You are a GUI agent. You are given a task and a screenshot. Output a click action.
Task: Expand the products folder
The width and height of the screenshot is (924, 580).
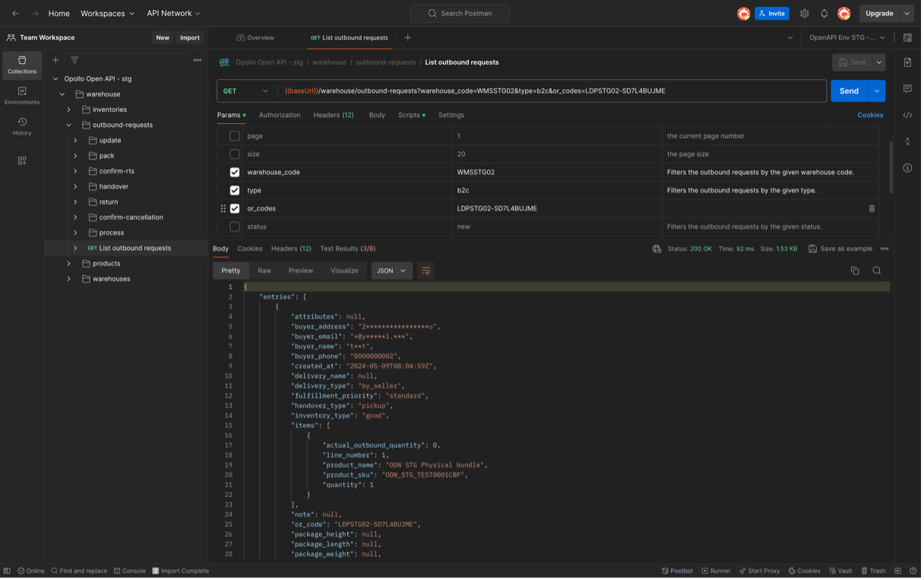click(x=69, y=265)
